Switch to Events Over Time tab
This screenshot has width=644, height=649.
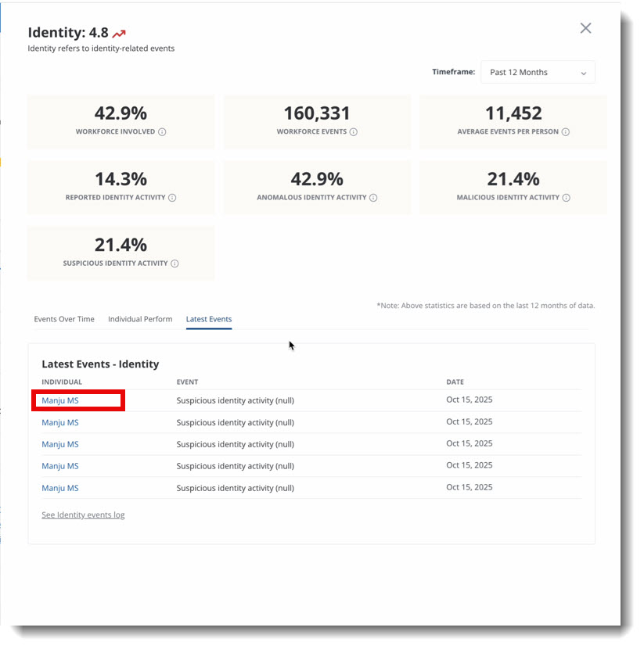64,319
